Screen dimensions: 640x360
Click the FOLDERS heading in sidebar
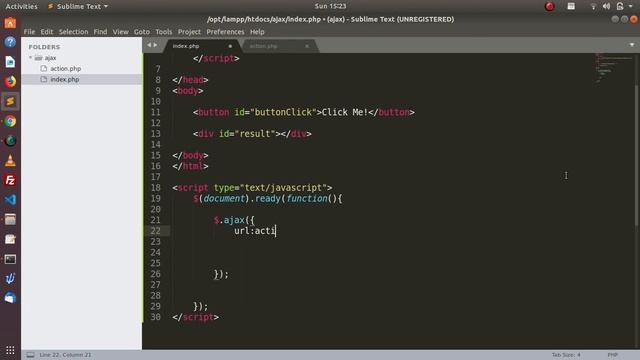pyautogui.click(x=44, y=47)
